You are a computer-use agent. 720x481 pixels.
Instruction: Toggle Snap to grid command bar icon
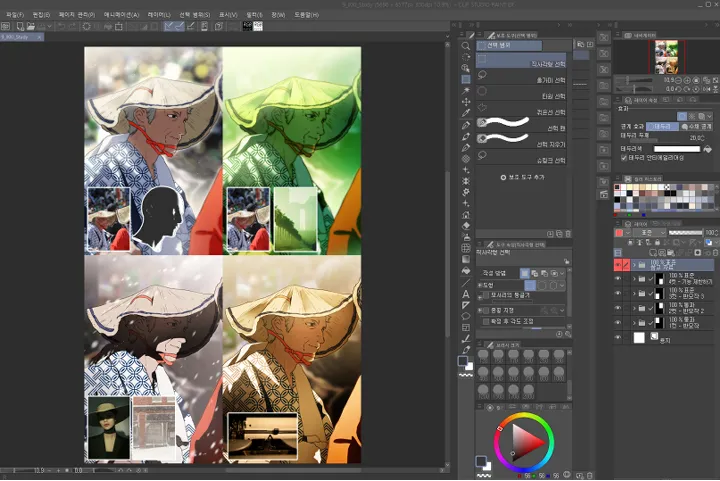(191, 26)
